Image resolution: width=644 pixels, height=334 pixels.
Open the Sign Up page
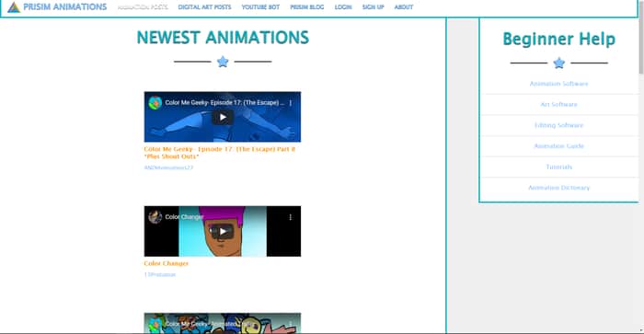373,7
